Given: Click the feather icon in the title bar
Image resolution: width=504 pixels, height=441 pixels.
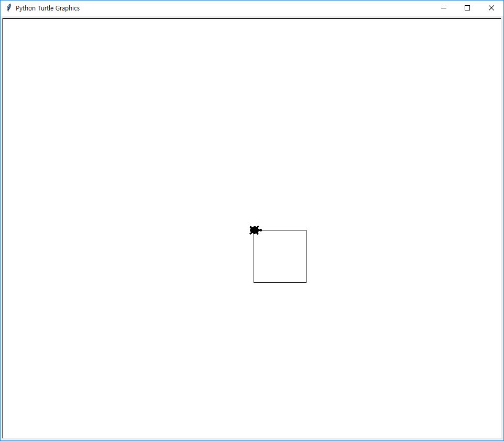Looking at the screenshot, I should [9, 8].
